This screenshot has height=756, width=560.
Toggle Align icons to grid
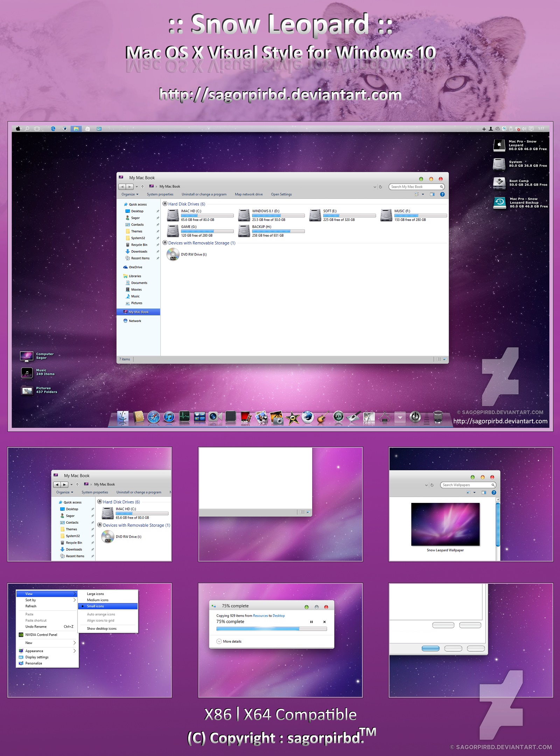tap(108, 620)
